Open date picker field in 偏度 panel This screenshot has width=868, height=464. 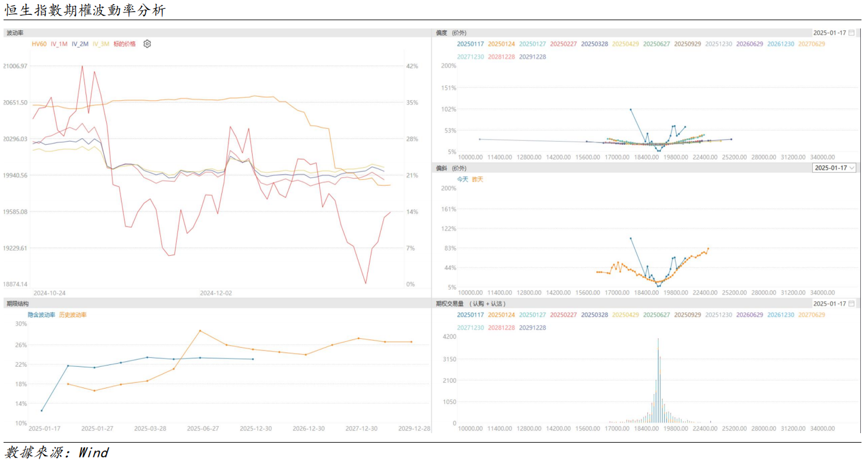829,33
